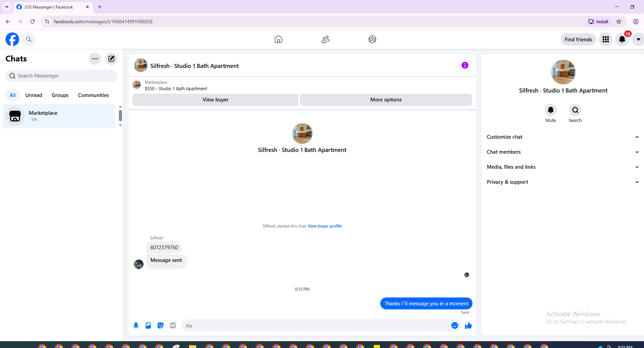Open the Facebook search icon
The image size is (644, 348).
click(29, 39)
